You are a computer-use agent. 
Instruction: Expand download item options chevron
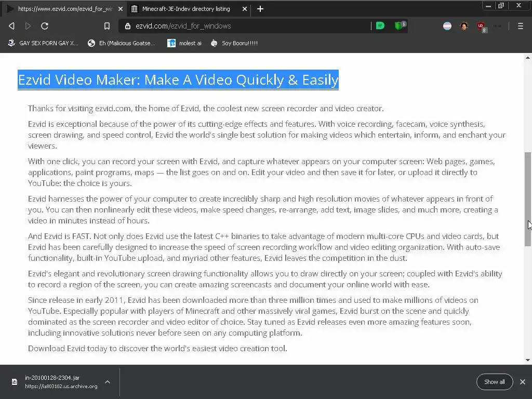[108, 382]
